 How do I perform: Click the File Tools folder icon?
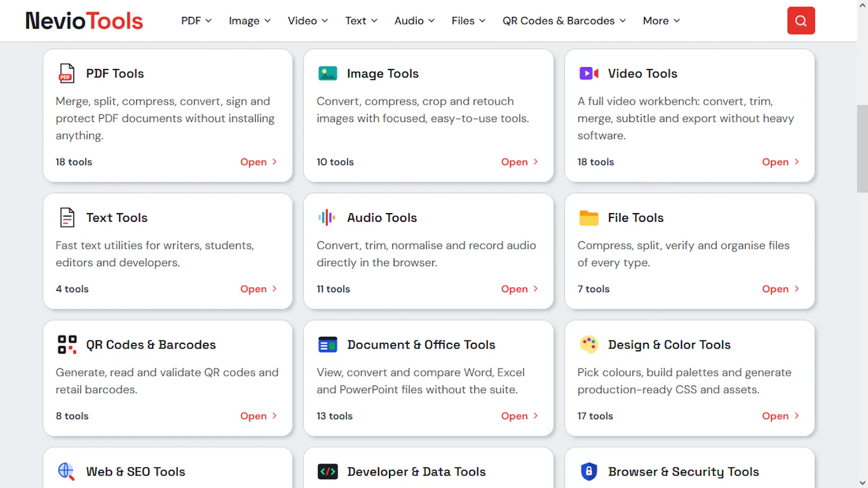[589, 217]
